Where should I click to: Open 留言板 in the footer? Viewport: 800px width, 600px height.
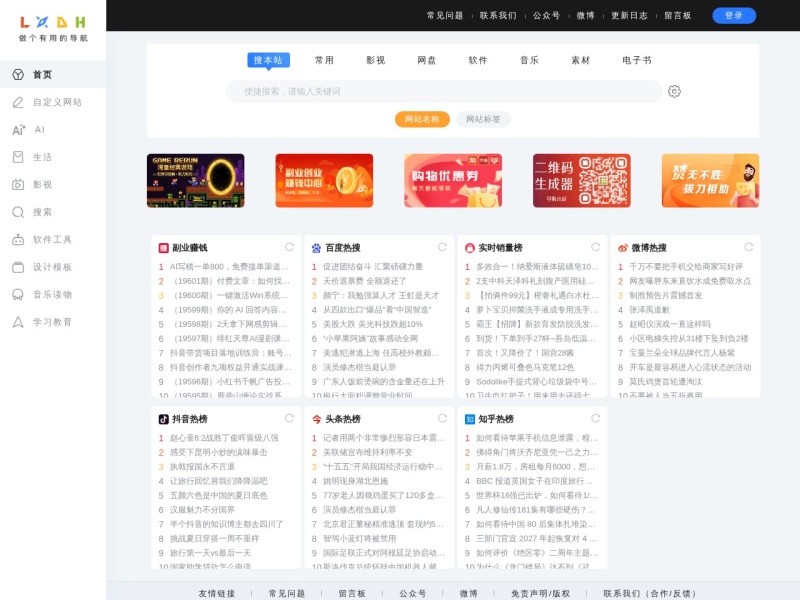[352, 593]
